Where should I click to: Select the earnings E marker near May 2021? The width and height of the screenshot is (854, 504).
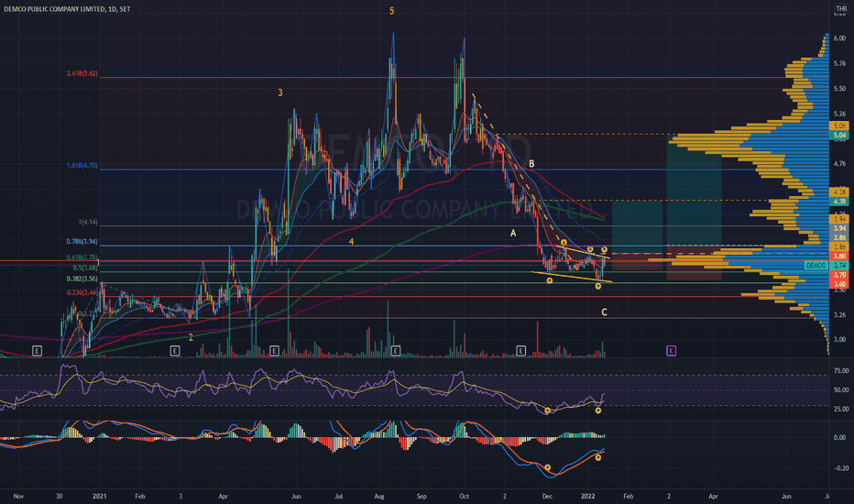(275, 351)
